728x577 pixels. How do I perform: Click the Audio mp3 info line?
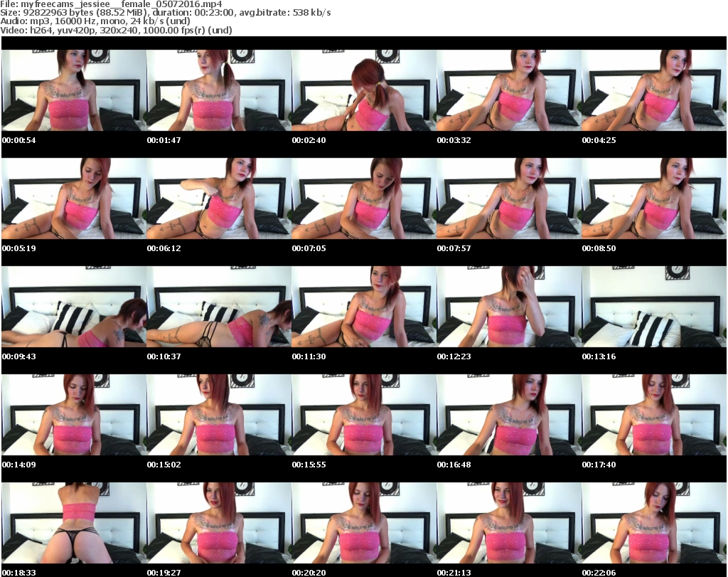95,21
